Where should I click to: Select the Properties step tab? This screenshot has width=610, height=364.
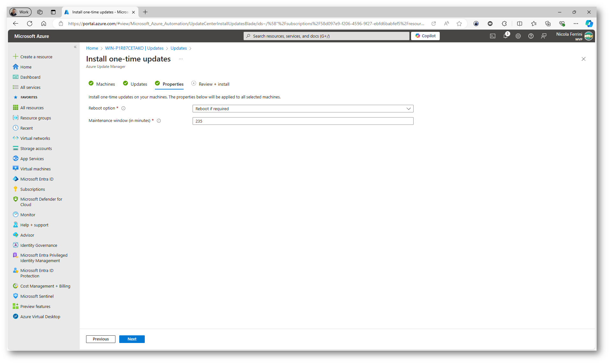coord(169,84)
